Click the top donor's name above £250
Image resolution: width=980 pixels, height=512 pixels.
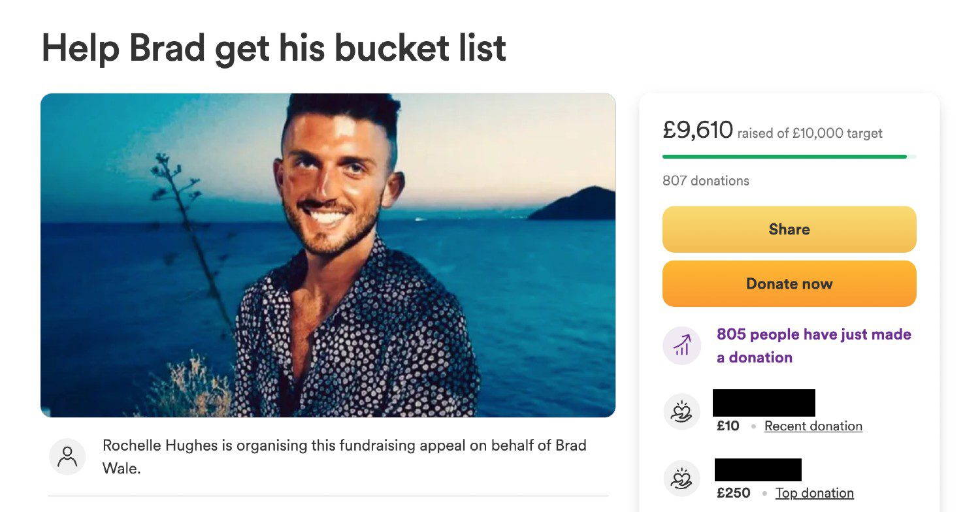click(757, 470)
